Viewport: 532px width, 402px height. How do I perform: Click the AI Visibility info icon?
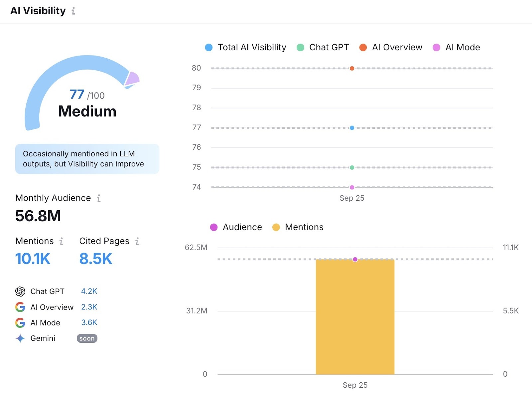coord(73,11)
